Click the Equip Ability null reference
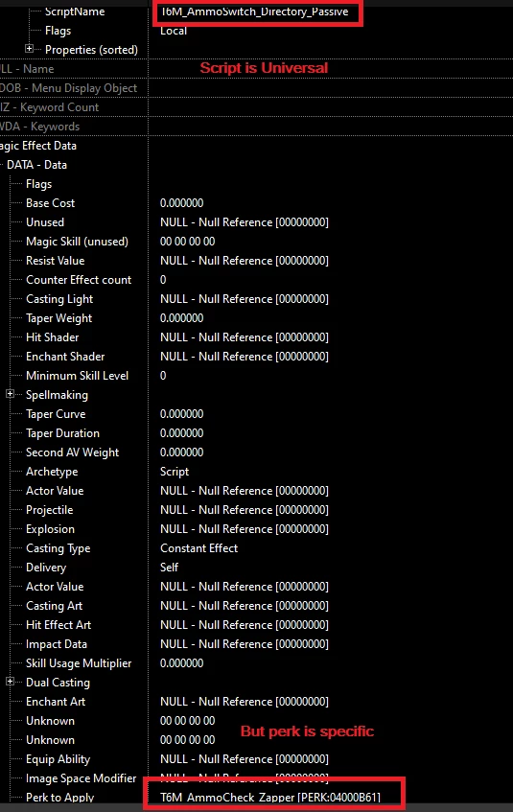This screenshot has width=513, height=812. click(x=245, y=758)
